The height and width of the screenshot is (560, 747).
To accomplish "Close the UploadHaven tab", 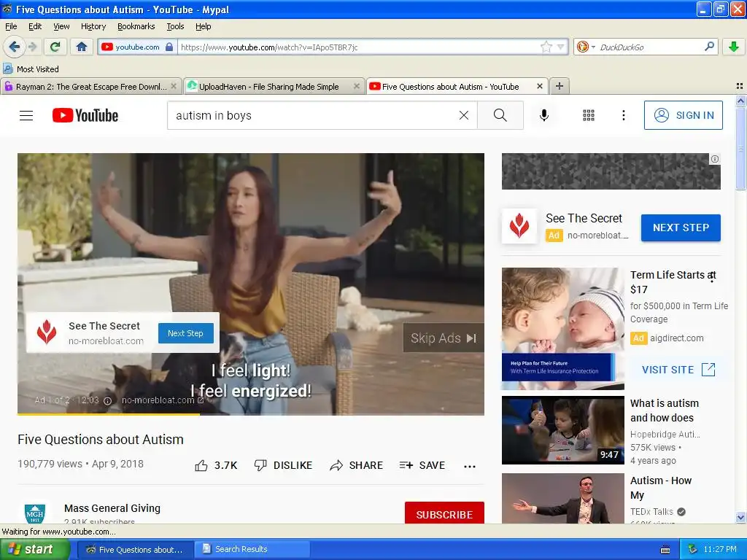I will coord(356,86).
